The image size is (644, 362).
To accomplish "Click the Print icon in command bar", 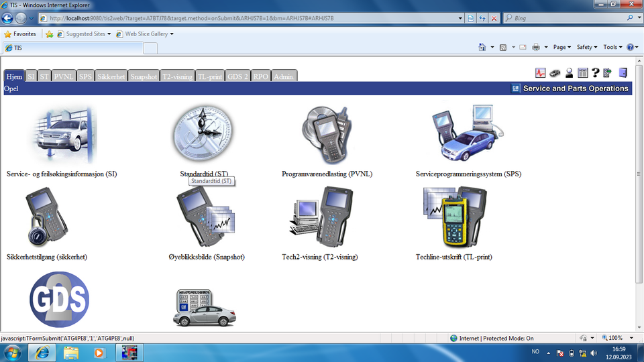I will pyautogui.click(x=536, y=47).
